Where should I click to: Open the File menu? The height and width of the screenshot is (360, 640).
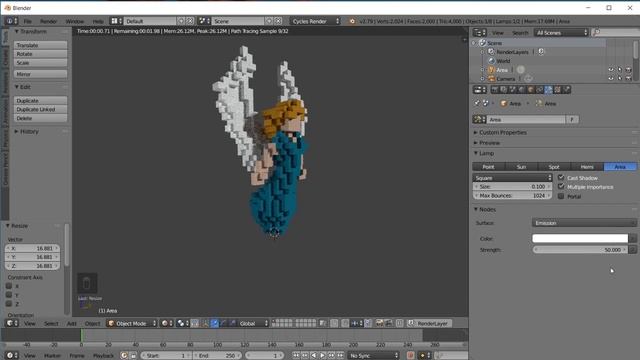click(x=27, y=21)
